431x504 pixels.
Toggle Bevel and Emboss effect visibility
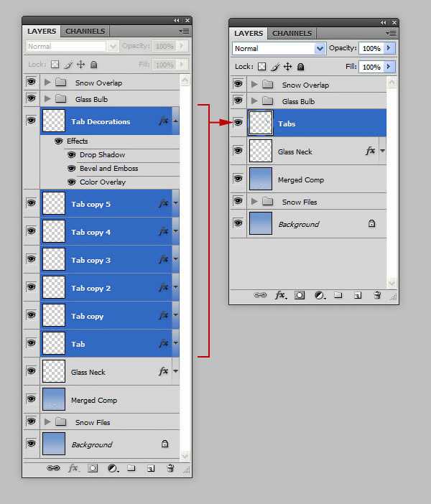coord(71,169)
